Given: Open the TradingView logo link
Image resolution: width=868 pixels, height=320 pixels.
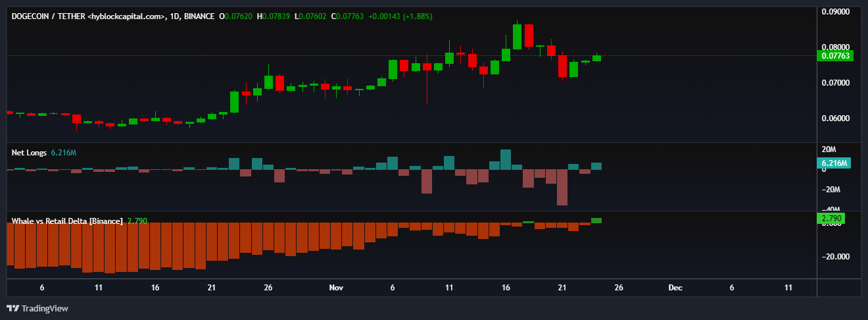Looking at the screenshot, I should click(37, 308).
